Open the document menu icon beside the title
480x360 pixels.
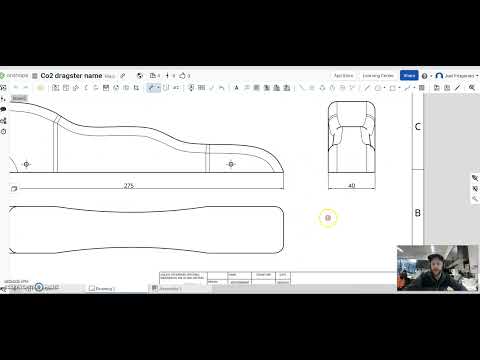pyautogui.click(x=35, y=76)
